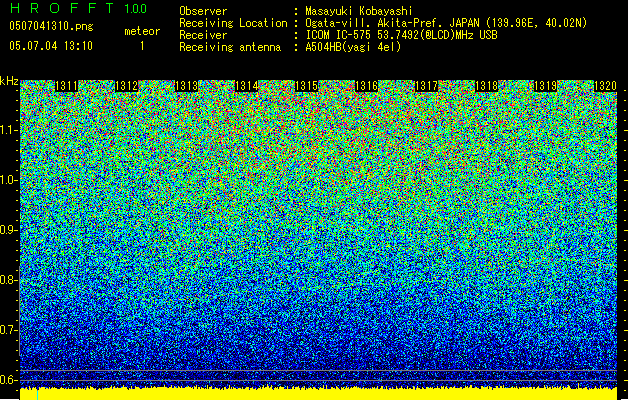
Task: Click the 1316 time marker
Action: point(366,86)
